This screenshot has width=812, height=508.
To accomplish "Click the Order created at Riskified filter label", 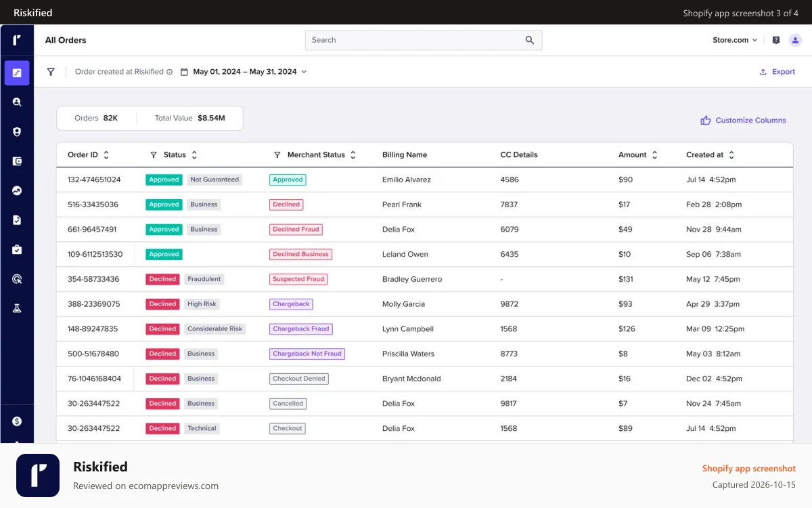I will 119,72.
